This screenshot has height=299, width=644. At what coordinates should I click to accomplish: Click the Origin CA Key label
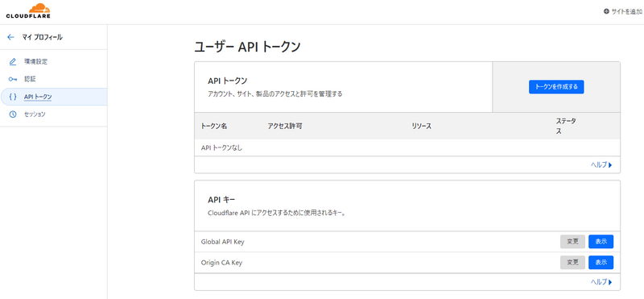[x=221, y=263]
